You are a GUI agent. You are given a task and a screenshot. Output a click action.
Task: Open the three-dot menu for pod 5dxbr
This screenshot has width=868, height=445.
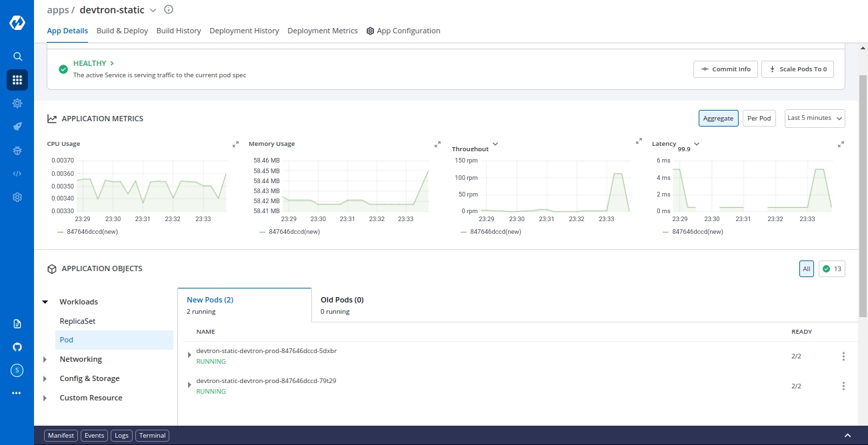pyautogui.click(x=843, y=356)
